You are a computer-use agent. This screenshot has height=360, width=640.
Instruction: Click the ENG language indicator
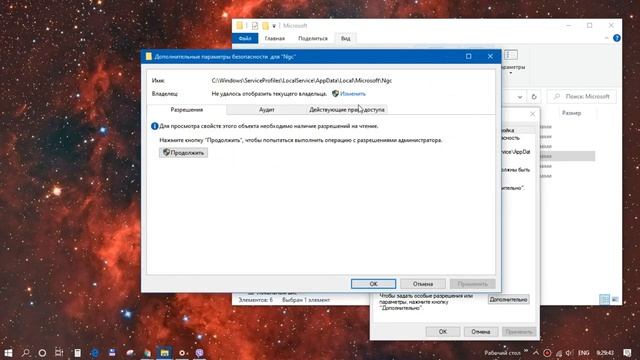[x=584, y=353]
